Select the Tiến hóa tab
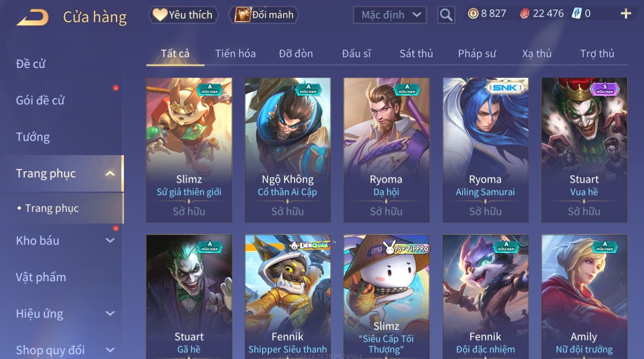The height and width of the screenshot is (359, 644). pyautogui.click(x=235, y=53)
